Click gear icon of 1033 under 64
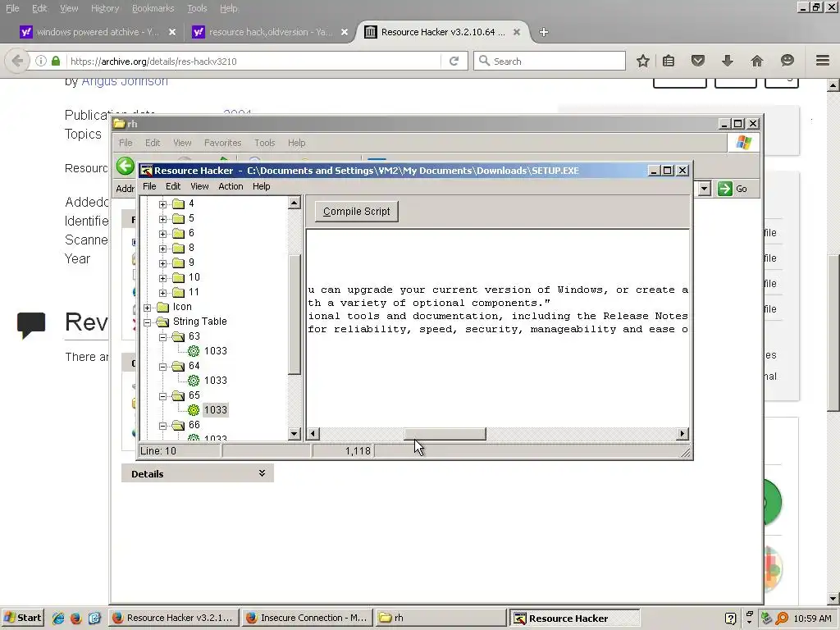Screen dimensions: 840x630 pyautogui.click(x=194, y=381)
